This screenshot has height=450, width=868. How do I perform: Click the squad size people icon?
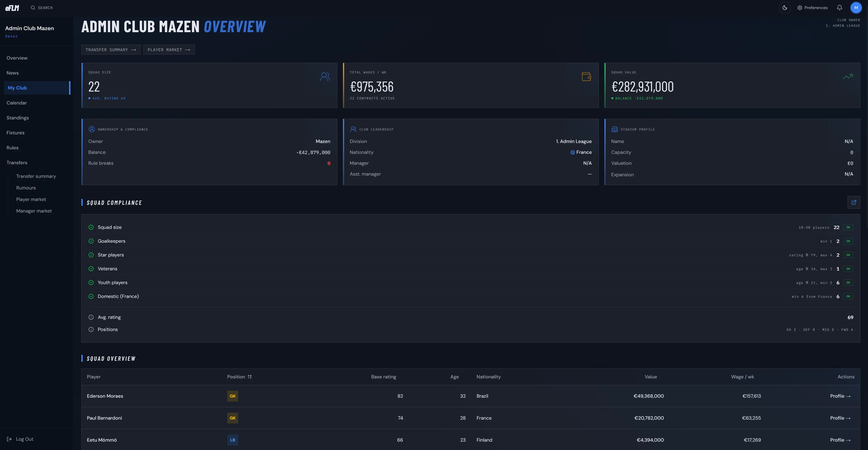325,77
